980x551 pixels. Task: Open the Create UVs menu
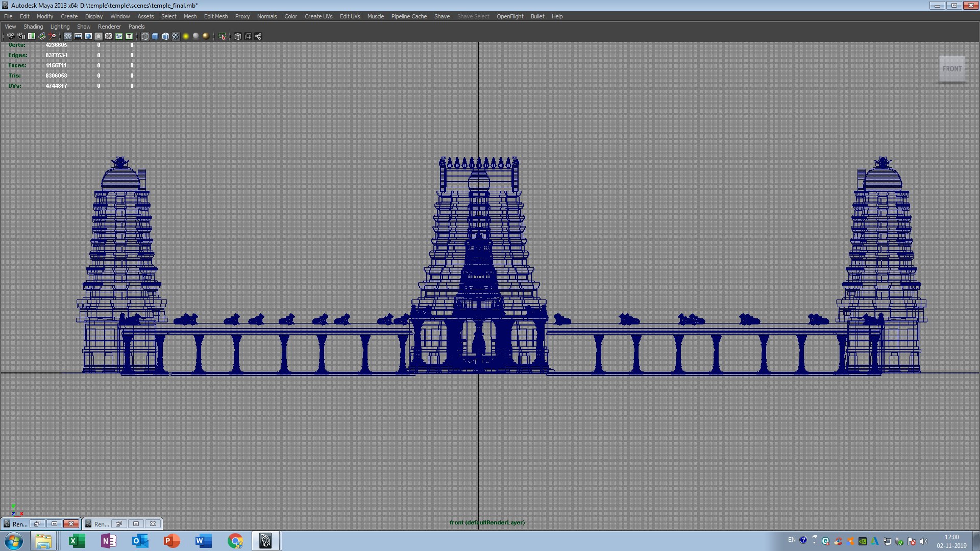318,16
